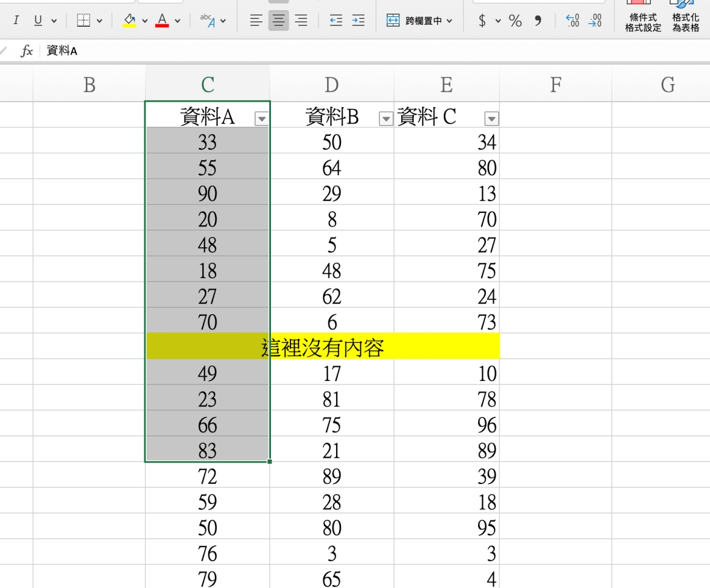Increase decimal places
The width and height of the screenshot is (710, 588).
point(572,21)
